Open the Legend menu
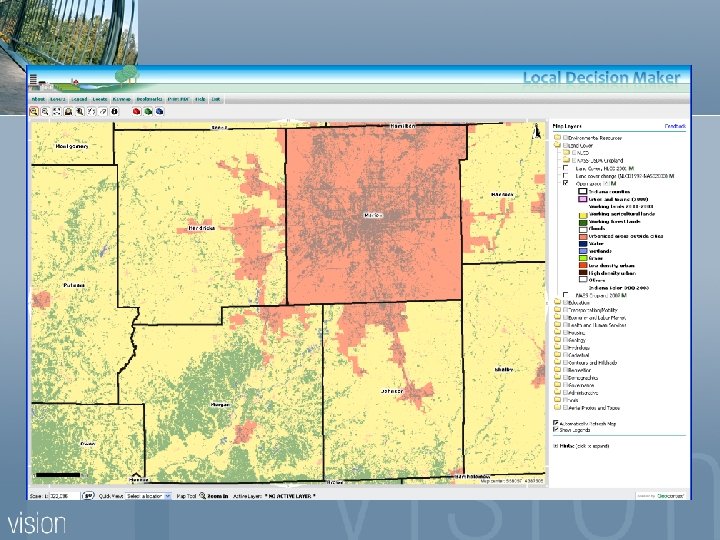720x540 pixels. (x=79, y=99)
